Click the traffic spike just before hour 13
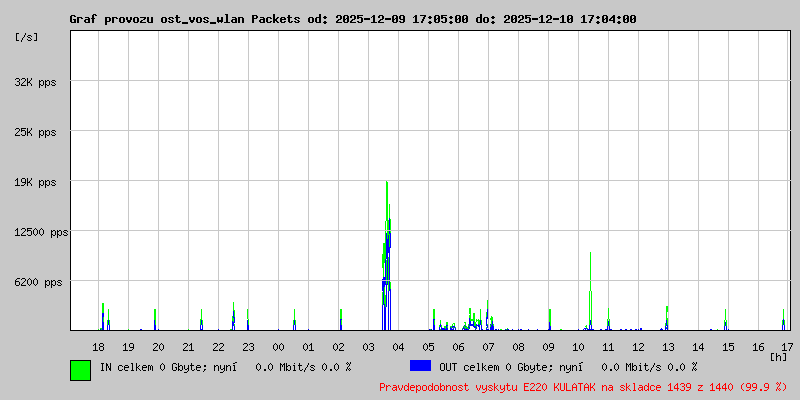Screen dimensions: 800x400 (x=667, y=318)
